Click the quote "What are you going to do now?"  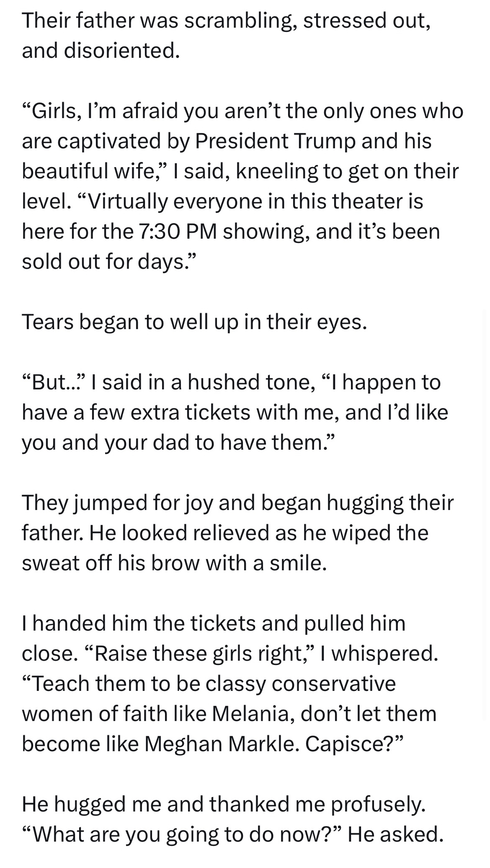pos(182,834)
